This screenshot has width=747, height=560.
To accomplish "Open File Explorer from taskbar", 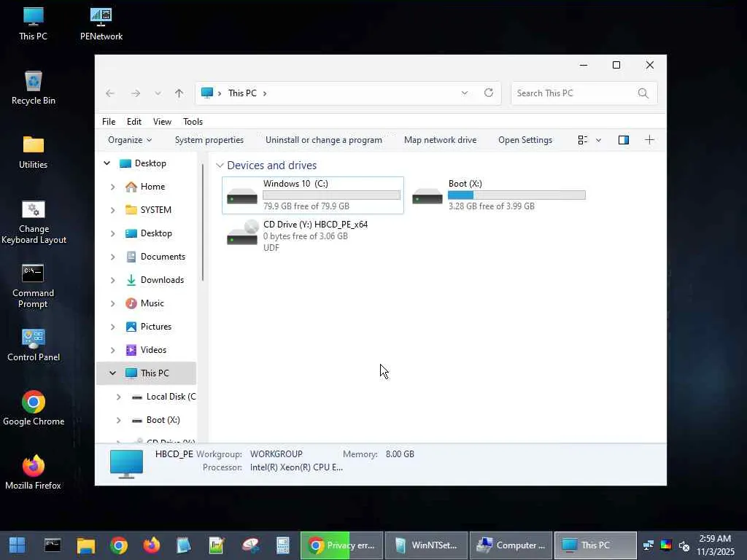I will tap(86, 545).
